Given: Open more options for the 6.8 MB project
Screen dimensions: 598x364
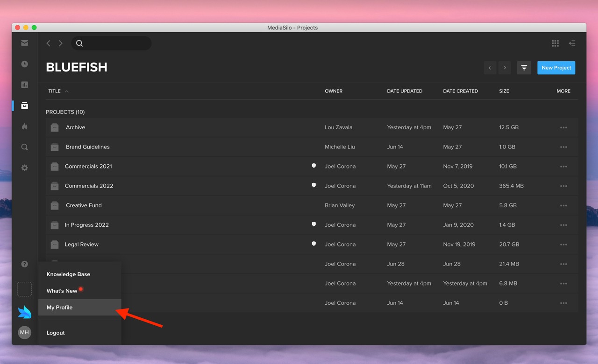Looking at the screenshot, I should click(x=563, y=284).
